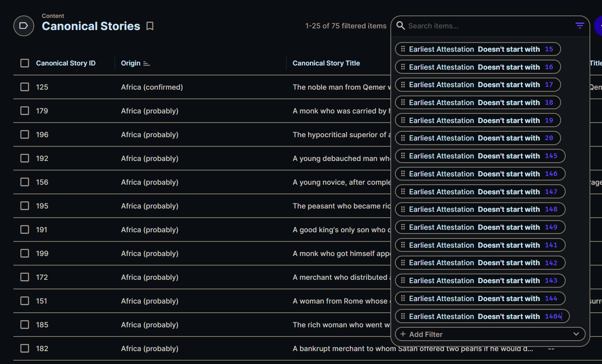The height and width of the screenshot is (364, 602).
Task: Bookmark the Canonical Stories view
Action: pyautogui.click(x=150, y=26)
